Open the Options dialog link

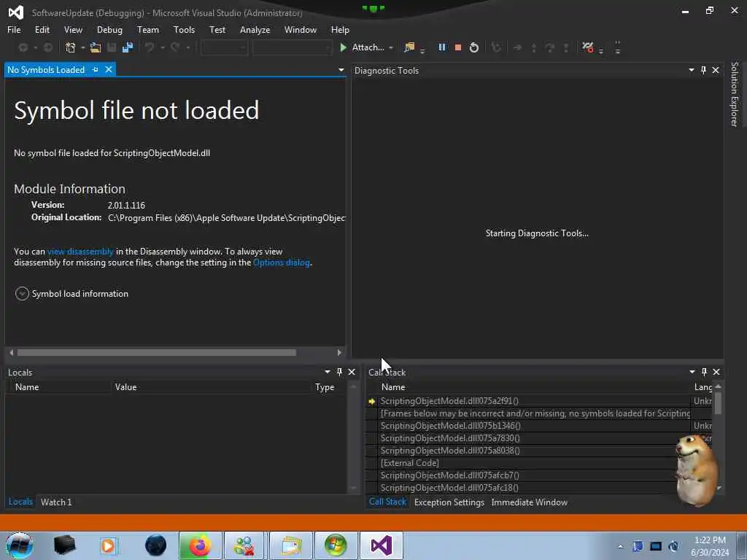coord(282,262)
